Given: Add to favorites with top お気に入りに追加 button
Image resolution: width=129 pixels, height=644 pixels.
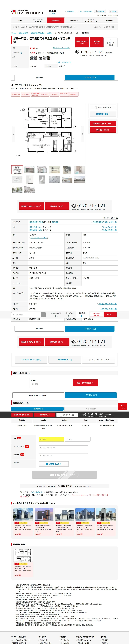Looking at the screenshot, I should (x=111, y=43).
